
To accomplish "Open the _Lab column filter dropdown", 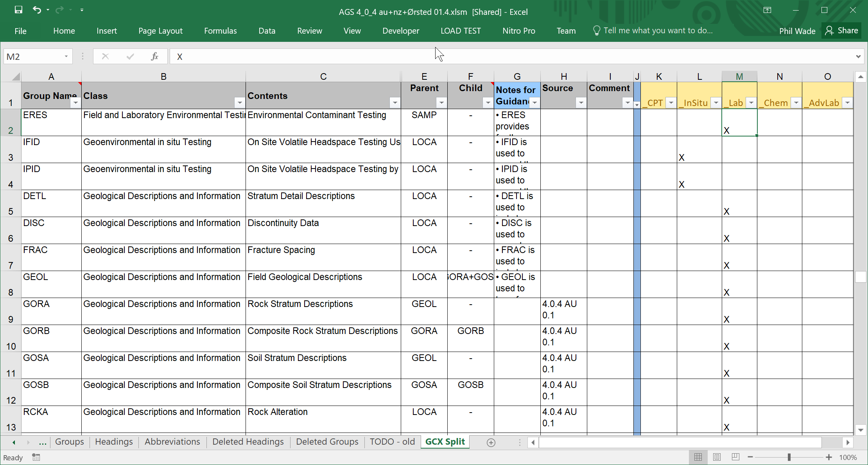I will pos(751,103).
